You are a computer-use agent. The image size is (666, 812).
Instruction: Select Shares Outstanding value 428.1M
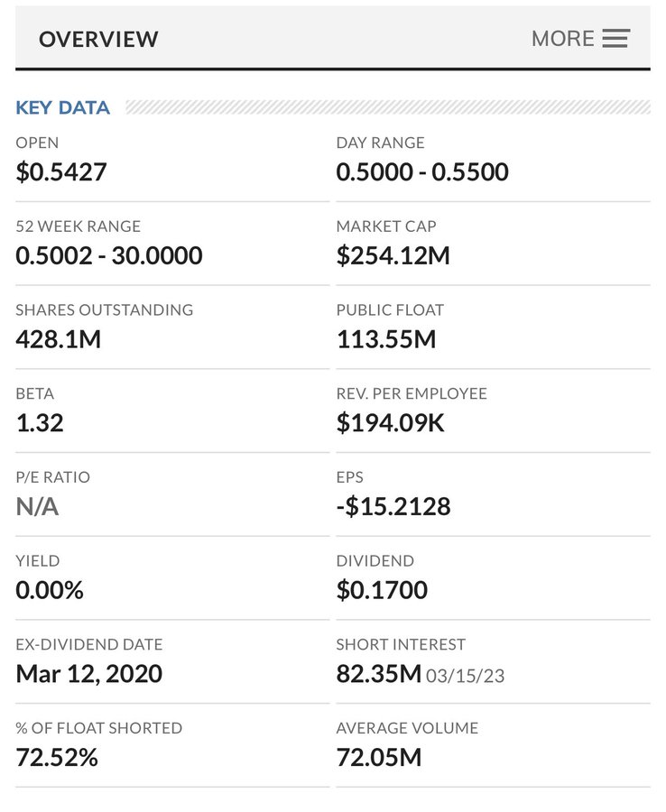[59, 339]
